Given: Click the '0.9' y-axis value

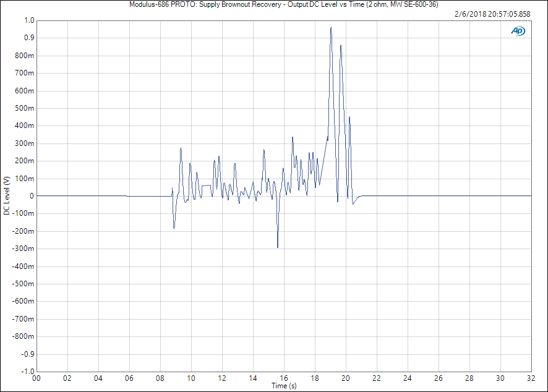Looking at the screenshot, I should pos(29,38).
